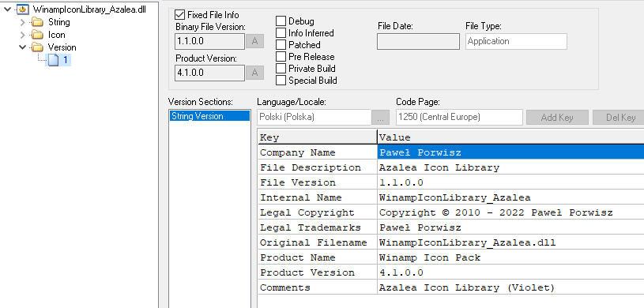The image size is (644, 308).
Task: Click the File Type field showing Application
Action: point(516,42)
